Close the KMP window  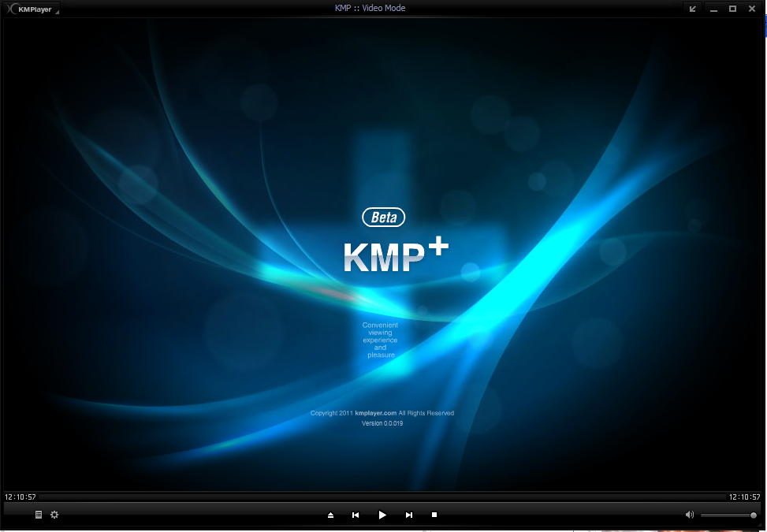[x=752, y=9]
